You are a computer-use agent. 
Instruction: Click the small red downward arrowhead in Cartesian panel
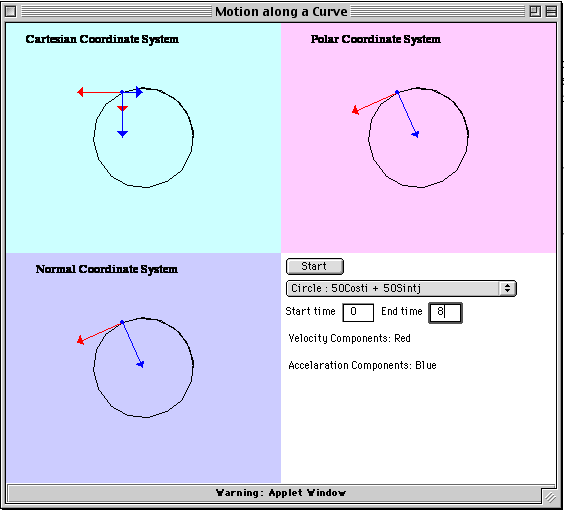(122, 108)
